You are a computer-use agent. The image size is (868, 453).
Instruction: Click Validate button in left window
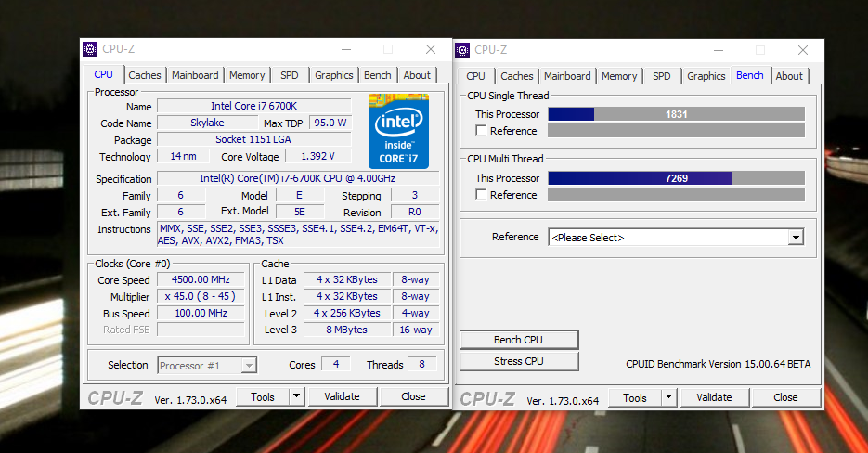[x=343, y=396]
